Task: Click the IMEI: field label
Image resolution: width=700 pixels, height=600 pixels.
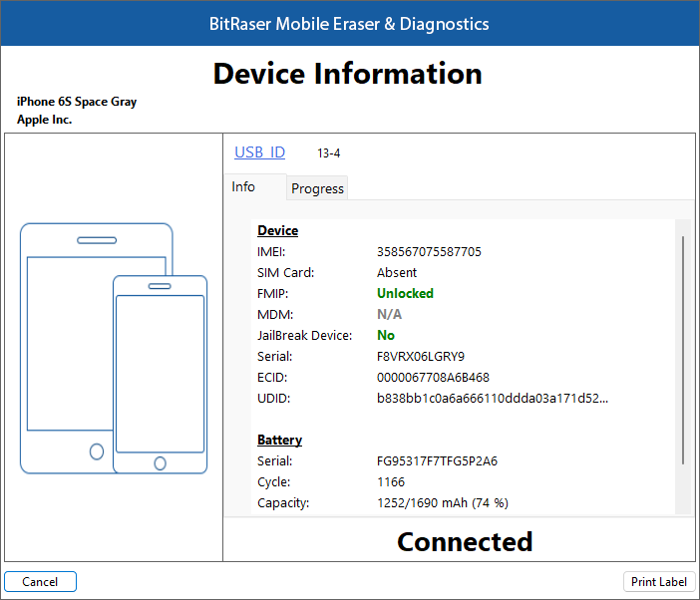Action: click(x=271, y=251)
